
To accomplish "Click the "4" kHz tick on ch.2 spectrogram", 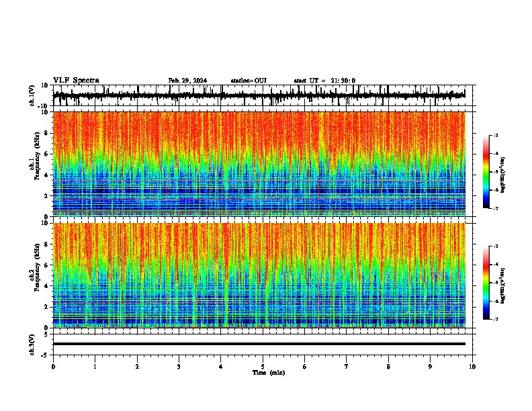I will 47,286.
